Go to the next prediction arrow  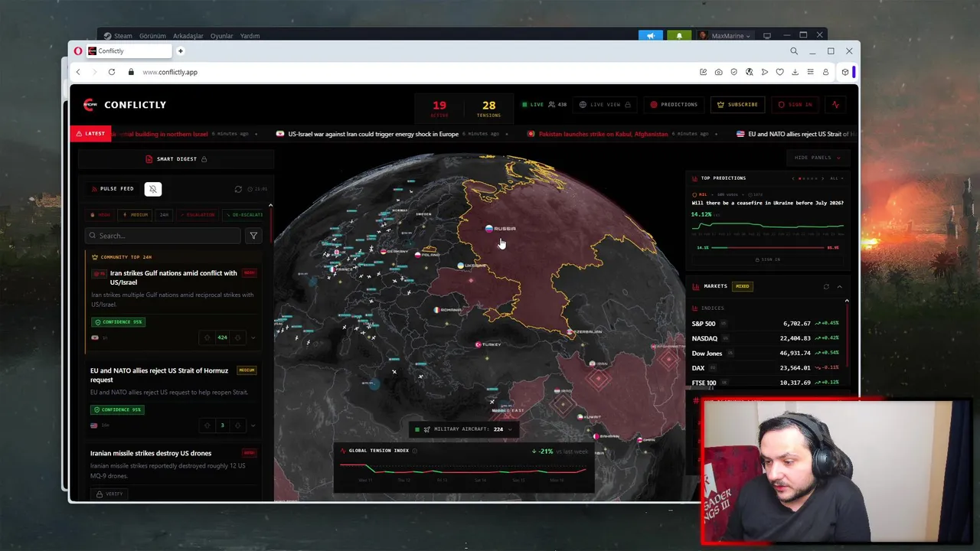click(x=823, y=178)
